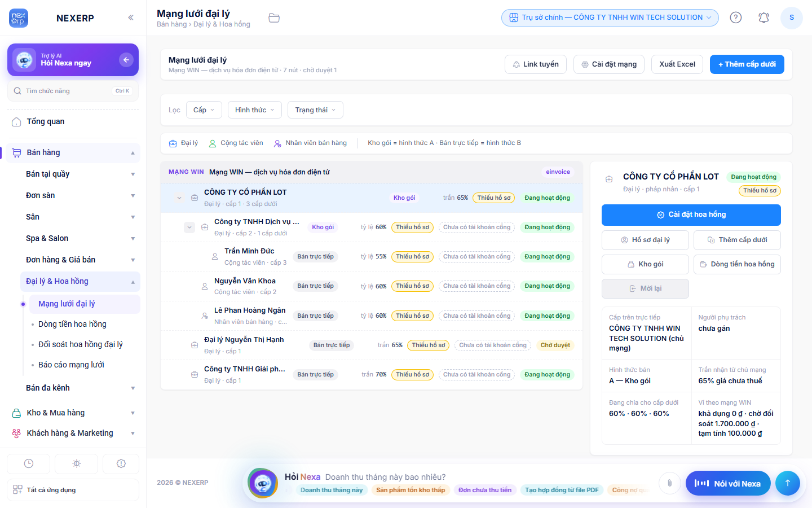Open user avatar S menu
This screenshot has height=508, width=812.
[x=792, y=17]
